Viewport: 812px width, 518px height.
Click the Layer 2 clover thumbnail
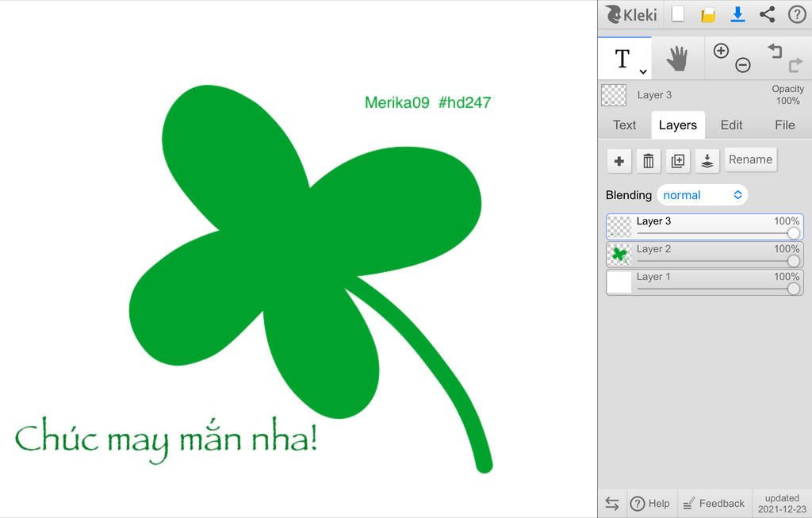point(619,255)
